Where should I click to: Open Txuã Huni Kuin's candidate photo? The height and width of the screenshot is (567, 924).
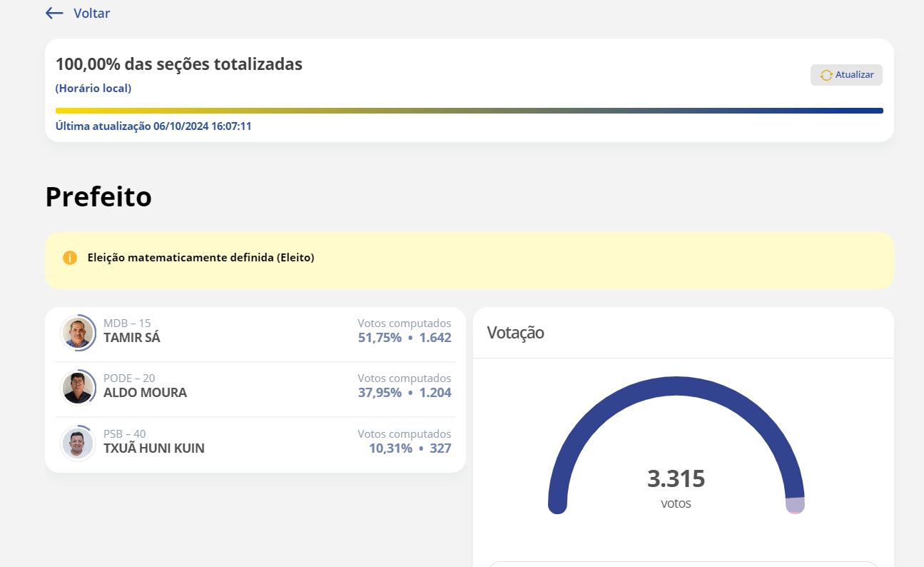point(78,443)
